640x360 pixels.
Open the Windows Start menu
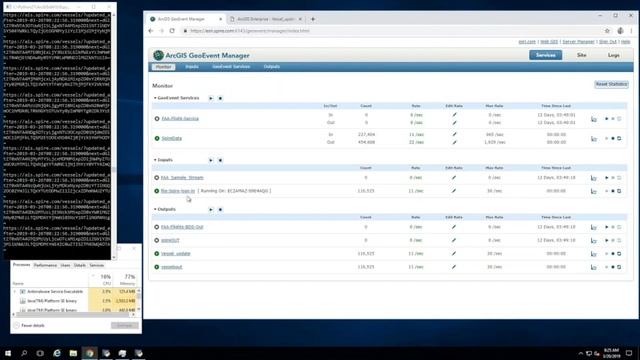(8, 353)
